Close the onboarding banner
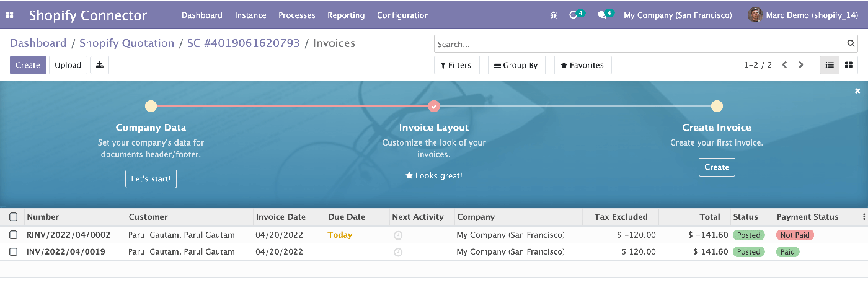Screen dimensions: 868x293 pos(857,91)
